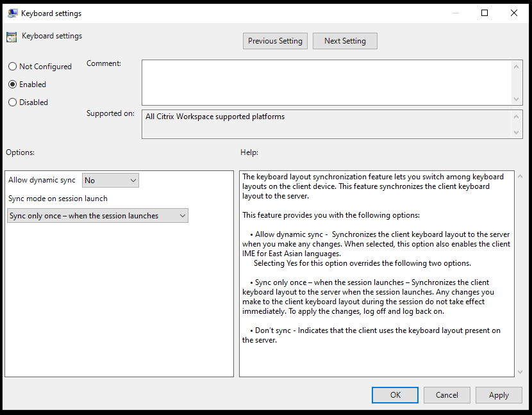Apply the keyboard settings
Screen dimensions: 532x415
coord(499,395)
